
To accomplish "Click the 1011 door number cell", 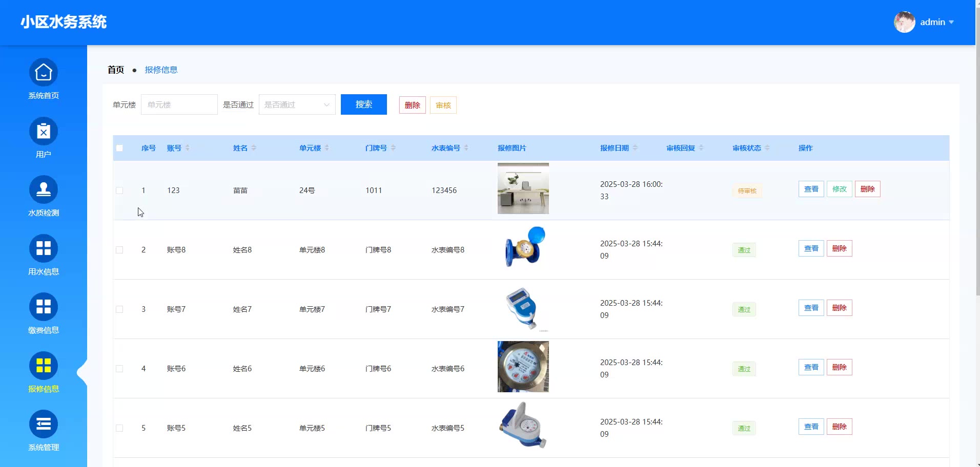I will [374, 190].
